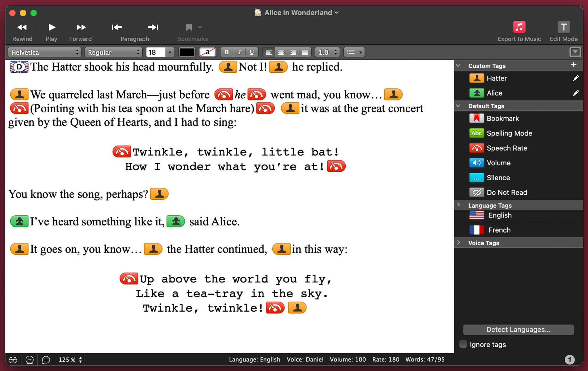Open the Helvetica font dropdown
Screen dimensions: 588x371
45,52
